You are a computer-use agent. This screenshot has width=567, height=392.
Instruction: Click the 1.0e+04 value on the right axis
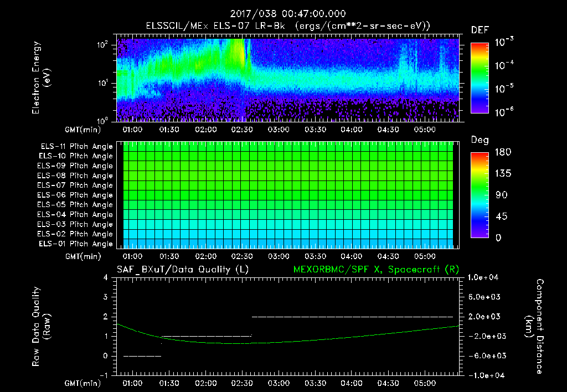(x=483, y=278)
